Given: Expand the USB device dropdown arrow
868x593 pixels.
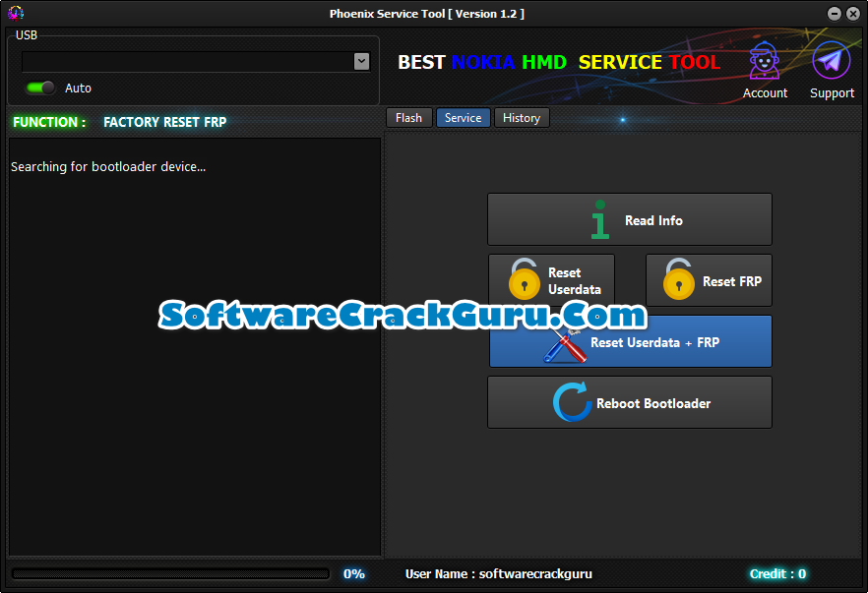Looking at the screenshot, I should (361, 61).
